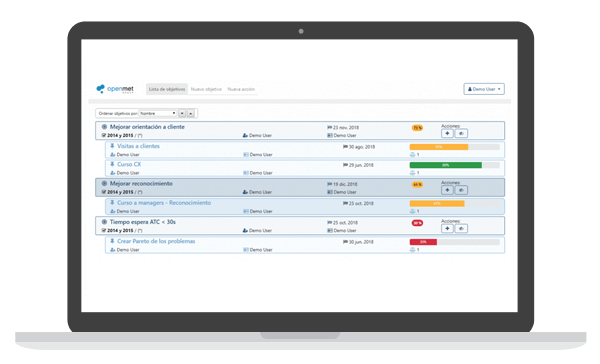Toggle visibility eye for Mejorar orientación a cliente
600x364 pixels.
pos(461,133)
